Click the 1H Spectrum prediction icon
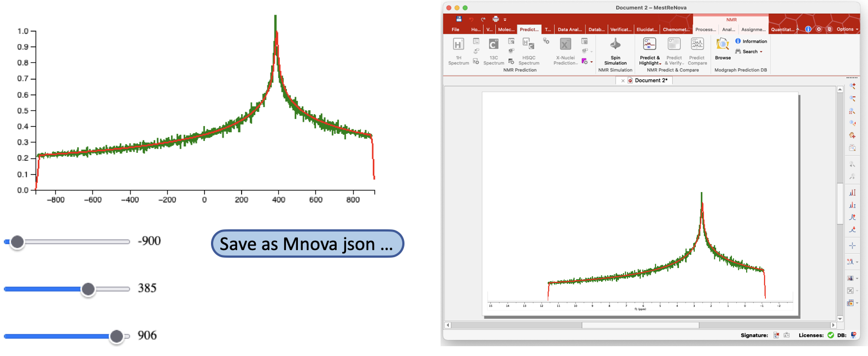This screenshot has width=868, height=356. coord(459,44)
